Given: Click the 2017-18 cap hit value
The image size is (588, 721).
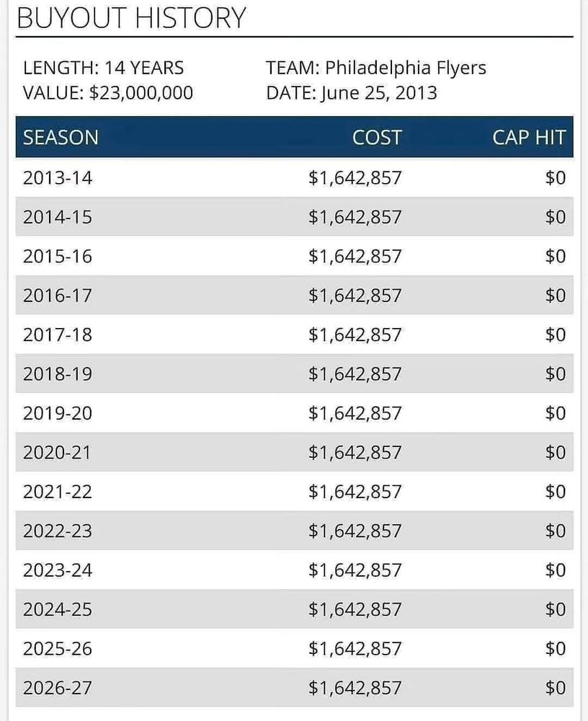Looking at the screenshot, I should [x=556, y=335].
